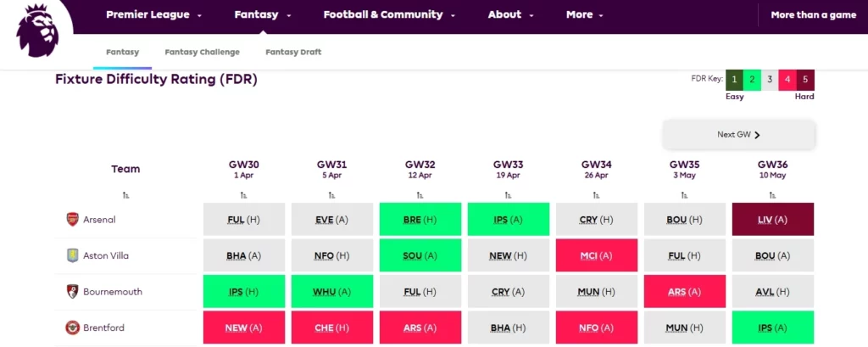Click Bournemouth's WHU (A) fixture
Screen dimensions: 868x347
click(332, 292)
